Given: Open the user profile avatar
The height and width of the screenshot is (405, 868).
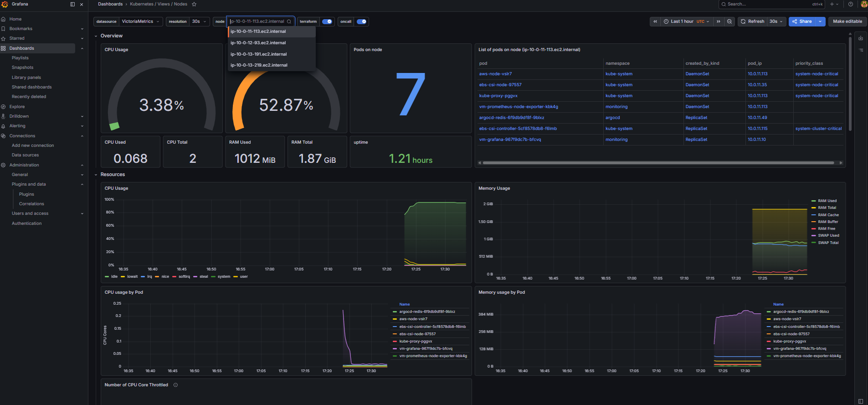Looking at the screenshot, I should [864, 4].
